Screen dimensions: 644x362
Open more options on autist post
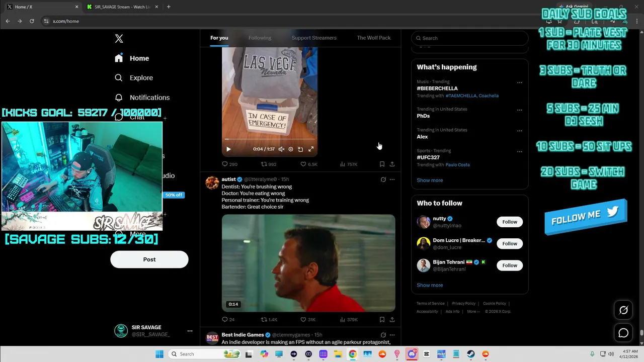coord(392,179)
